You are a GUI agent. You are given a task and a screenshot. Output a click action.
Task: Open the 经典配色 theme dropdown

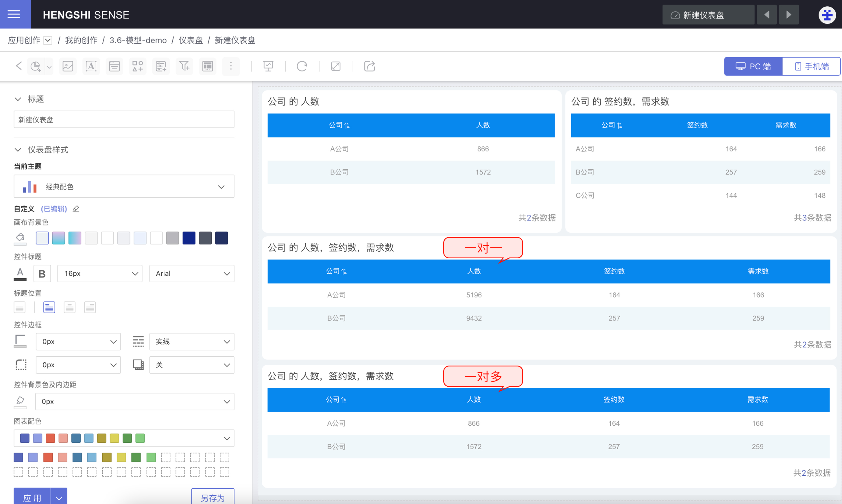coord(124,186)
